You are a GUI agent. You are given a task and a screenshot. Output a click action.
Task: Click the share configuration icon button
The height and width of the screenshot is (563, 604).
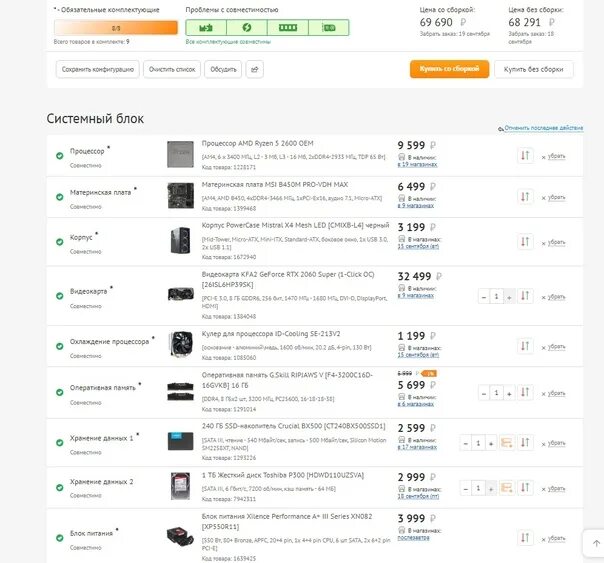[x=255, y=69]
